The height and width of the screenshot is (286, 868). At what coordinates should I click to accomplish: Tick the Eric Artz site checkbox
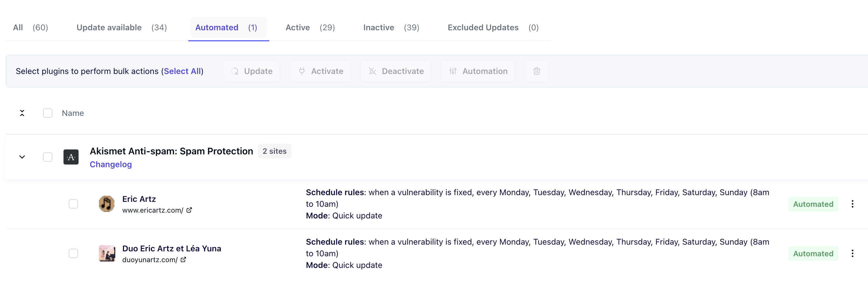click(x=73, y=204)
